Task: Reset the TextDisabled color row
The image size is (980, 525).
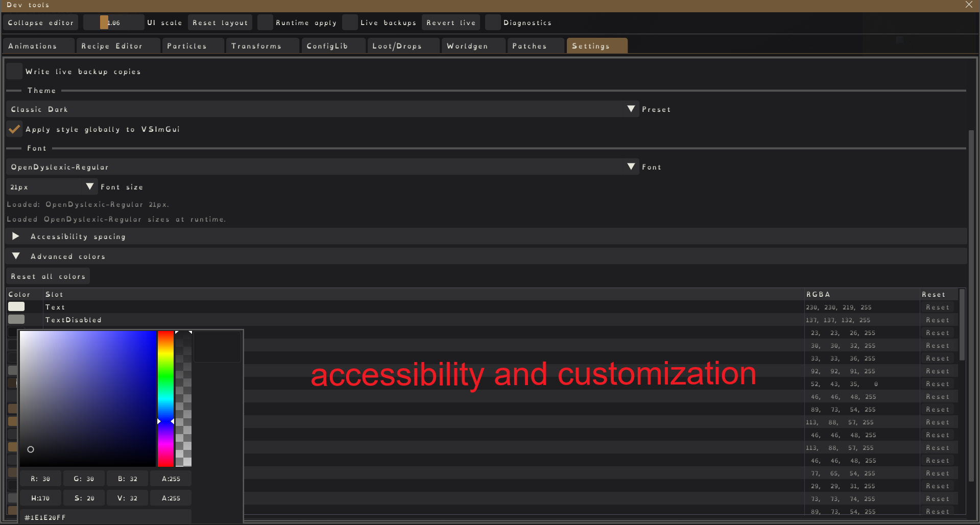Action: [938, 320]
